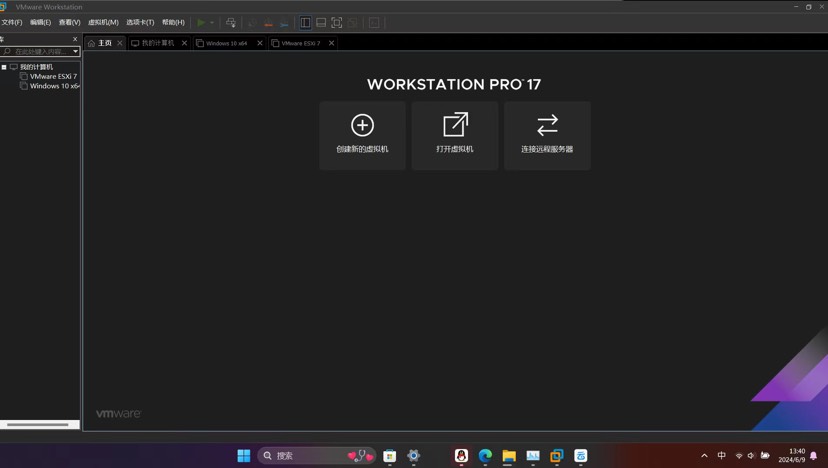
Task: Click the library search input field
Action: (40, 51)
